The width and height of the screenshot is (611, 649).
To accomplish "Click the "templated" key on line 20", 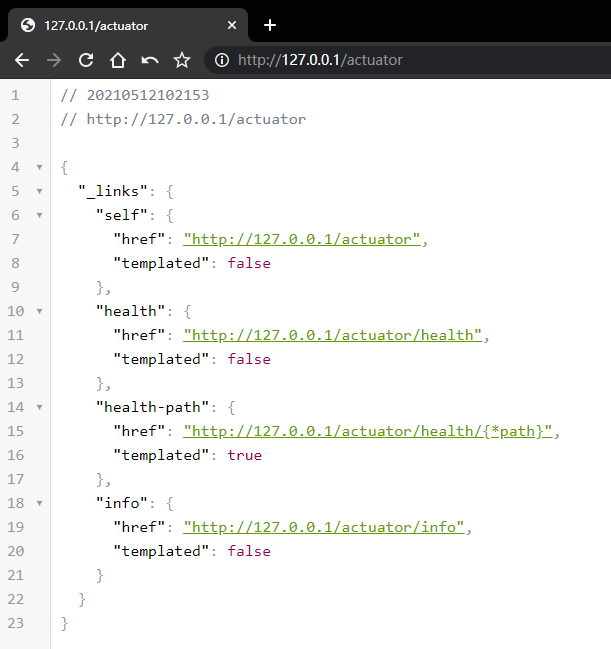I will tap(161, 551).
